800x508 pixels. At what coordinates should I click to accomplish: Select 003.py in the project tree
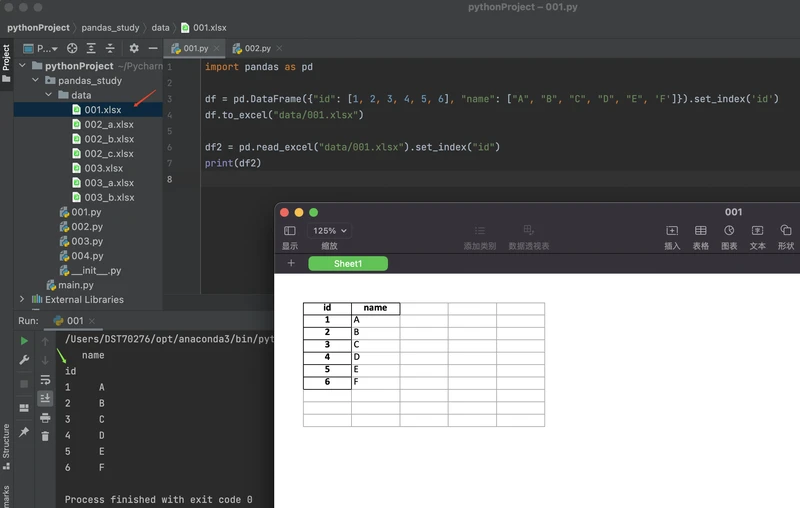81,241
